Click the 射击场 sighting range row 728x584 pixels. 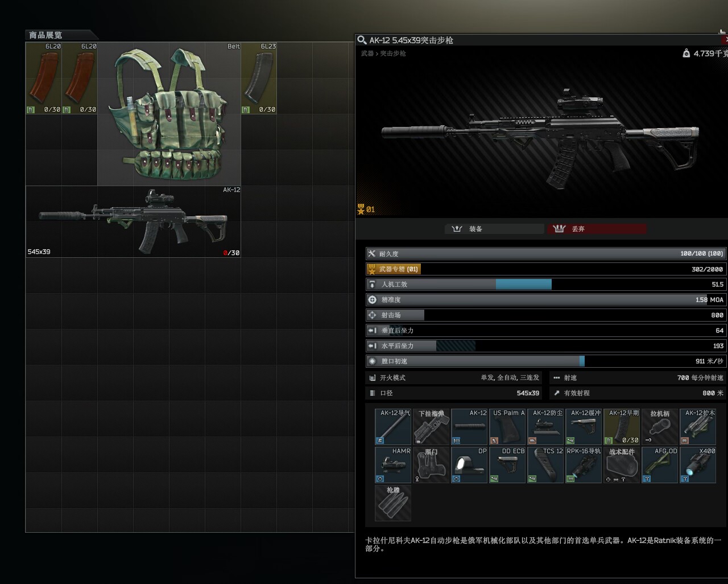click(x=546, y=315)
